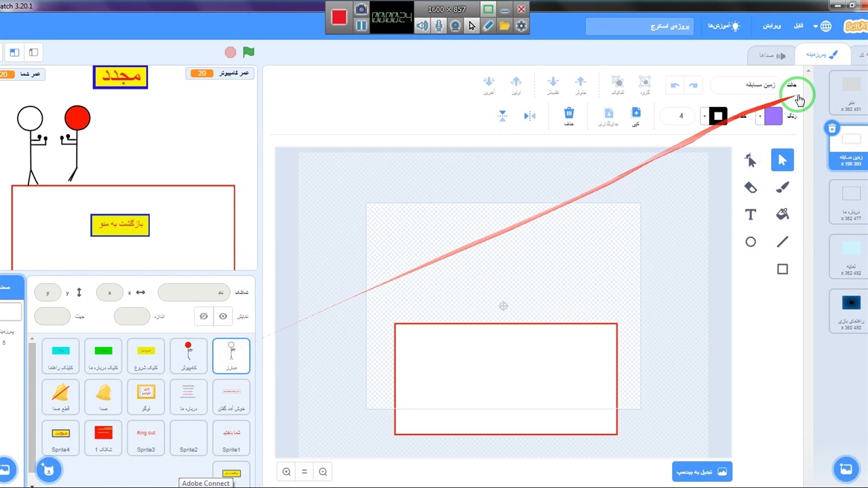The width and height of the screenshot is (868, 488).
Task: Select the Fill bucket tool
Action: click(782, 215)
